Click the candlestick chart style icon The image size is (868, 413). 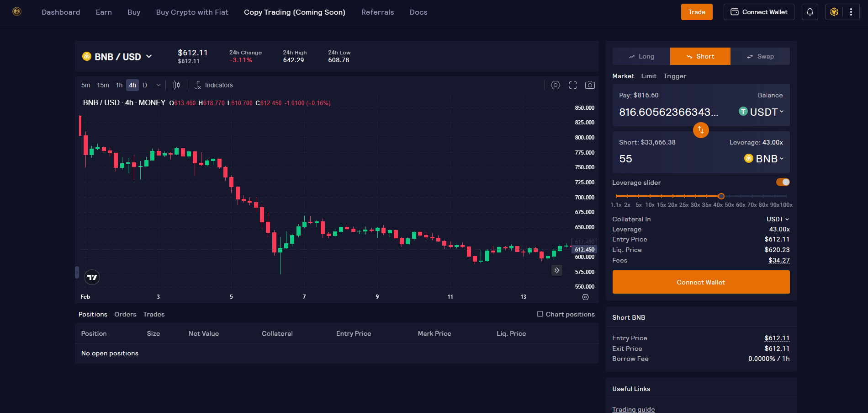click(176, 85)
